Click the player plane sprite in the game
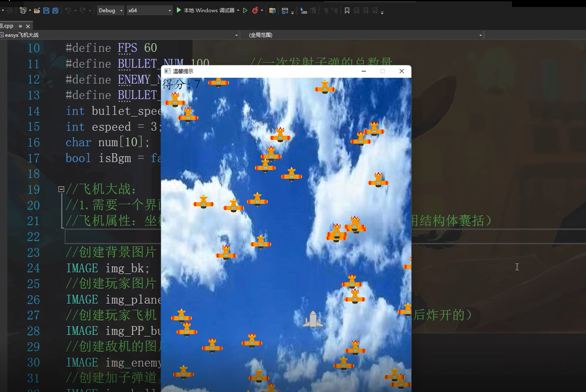The height and width of the screenshot is (392, 586). (313, 319)
